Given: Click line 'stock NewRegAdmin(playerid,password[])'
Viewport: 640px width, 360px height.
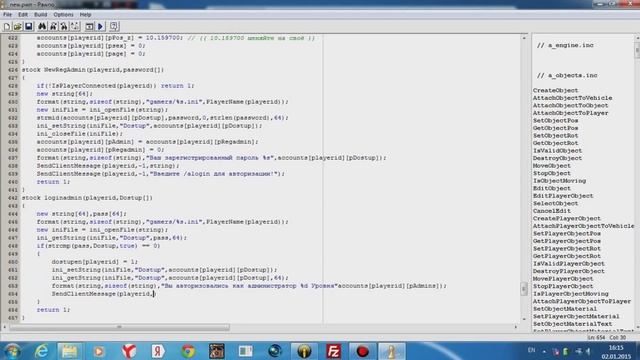Looking at the screenshot, I should [93, 70].
